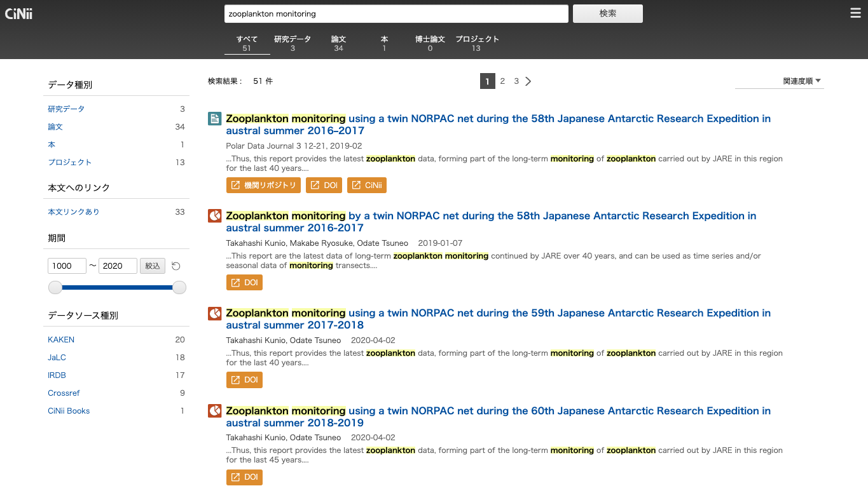The width and height of the screenshot is (868, 493).
Task: Open the 機関リポジトリ link button
Action: coord(263,186)
